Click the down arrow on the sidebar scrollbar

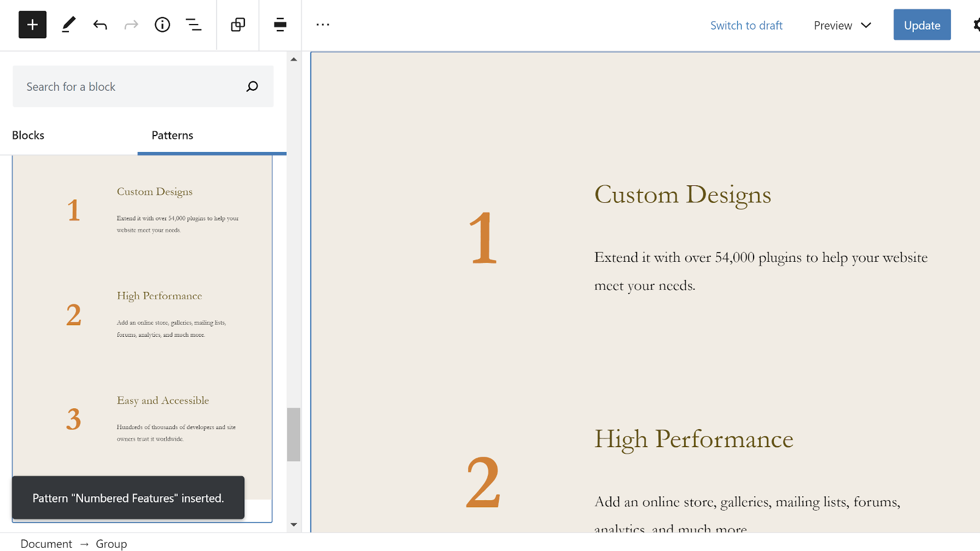[x=294, y=524]
